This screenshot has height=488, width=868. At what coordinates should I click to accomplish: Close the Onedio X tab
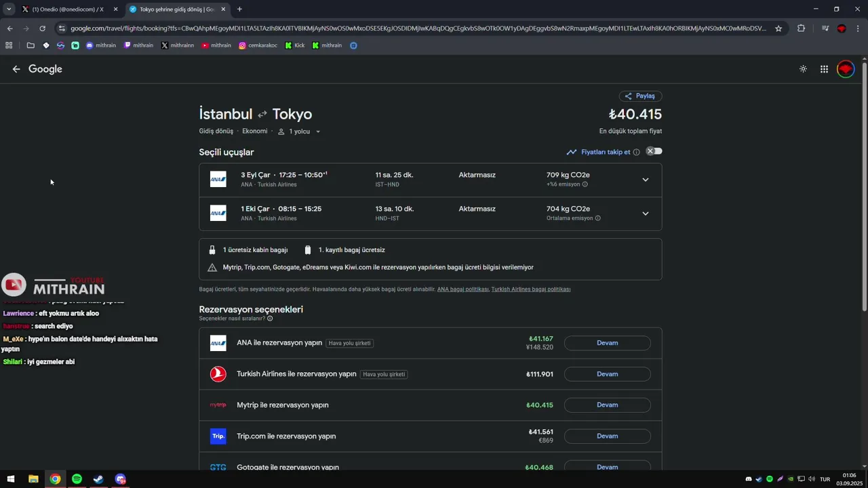click(x=115, y=9)
